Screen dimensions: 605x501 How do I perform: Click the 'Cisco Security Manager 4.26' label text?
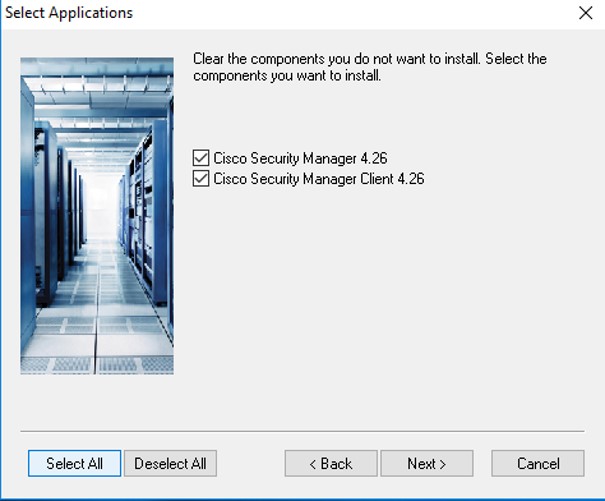coord(300,158)
